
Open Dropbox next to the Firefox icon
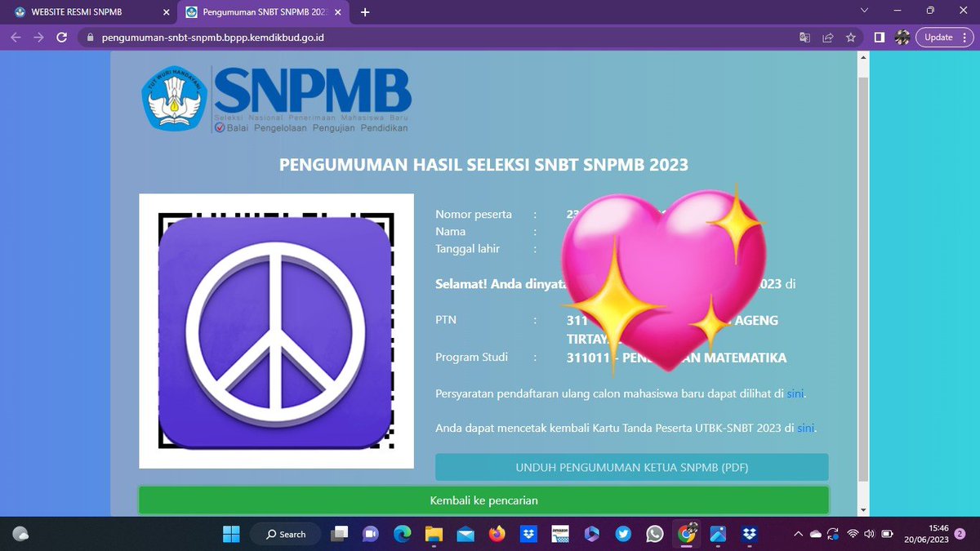click(x=529, y=534)
